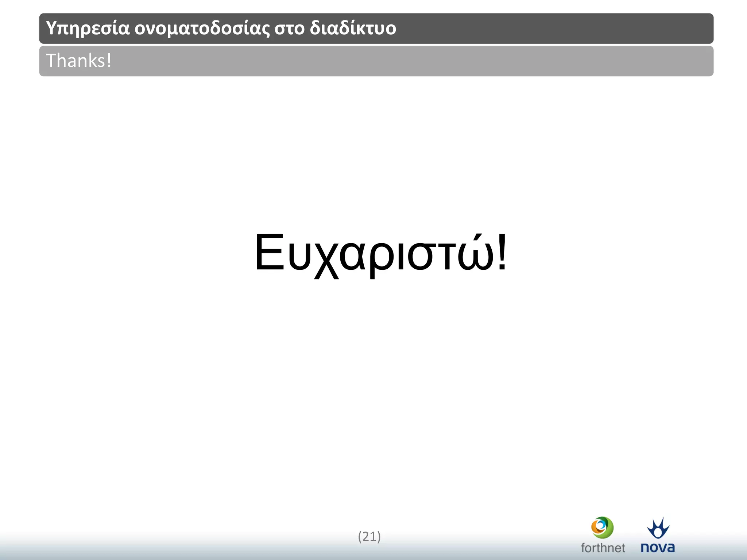Click the forthnet logo
This screenshot has height=560, width=747.
coord(603,535)
